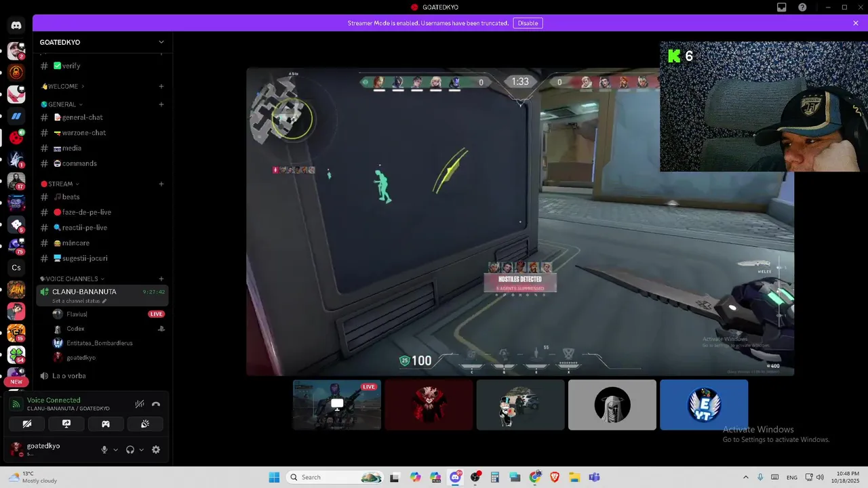Create channel in STREAM category
This screenshot has width=868, height=488.
pos(161,184)
